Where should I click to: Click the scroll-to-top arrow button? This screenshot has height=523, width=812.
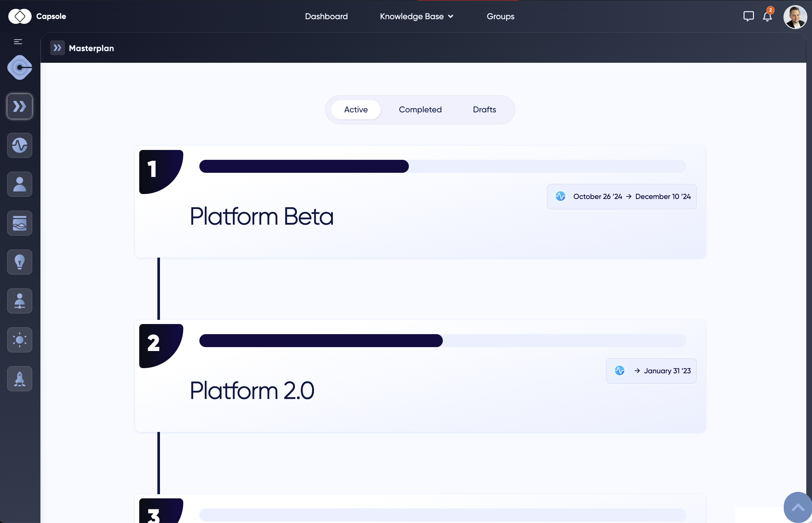click(797, 507)
